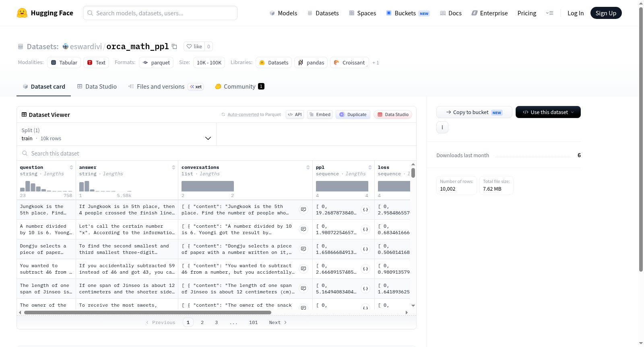Switch to the Community tab

pyautogui.click(x=239, y=86)
